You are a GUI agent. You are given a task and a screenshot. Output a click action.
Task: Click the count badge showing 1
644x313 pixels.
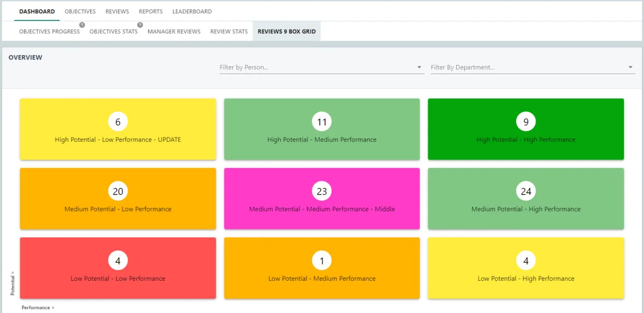[322, 261]
